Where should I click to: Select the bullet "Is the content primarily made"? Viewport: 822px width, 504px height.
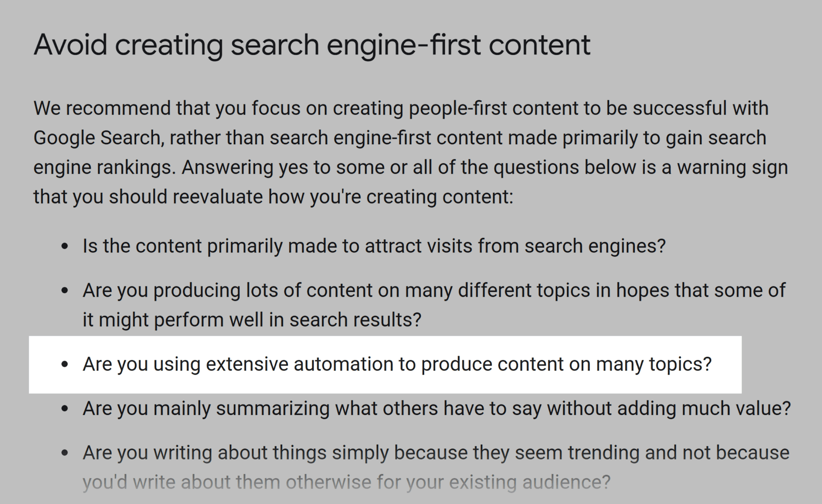pyautogui.click(x=373, y=246)
